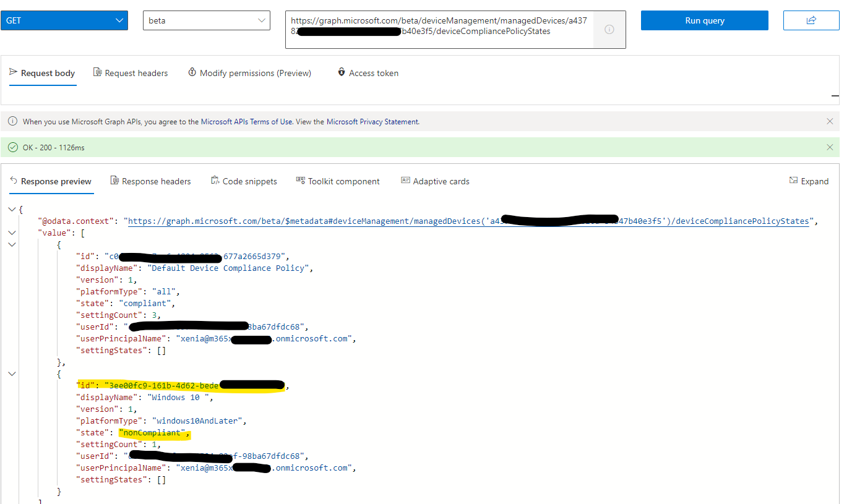This screenshot has height=504, width=865.
Task: Click the Access token lock icon
Action: click(x=342, y=72)
